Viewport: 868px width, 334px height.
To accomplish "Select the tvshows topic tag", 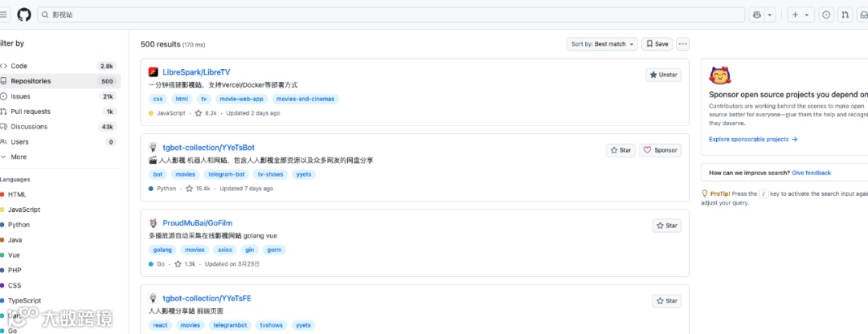I will pyautogui.click(x=272, y=325).
